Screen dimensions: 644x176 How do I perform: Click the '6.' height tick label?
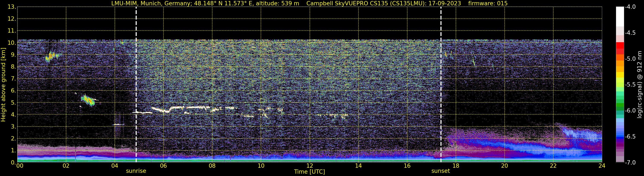click(13, 91)
